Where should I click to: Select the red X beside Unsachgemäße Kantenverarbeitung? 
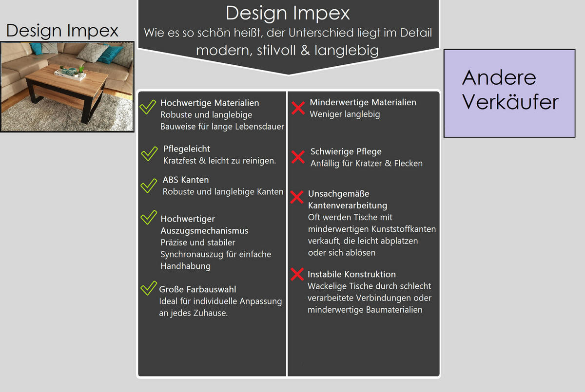[x=297, y=197]
